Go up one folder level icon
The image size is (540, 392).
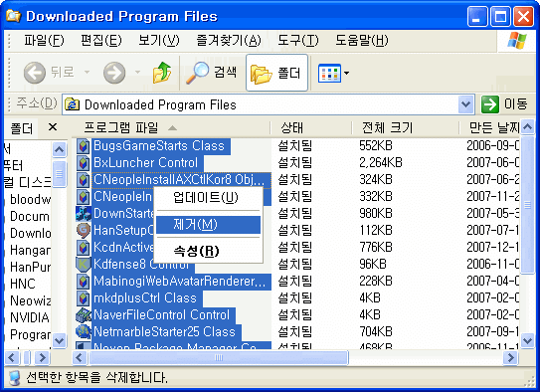click(162, 73)
